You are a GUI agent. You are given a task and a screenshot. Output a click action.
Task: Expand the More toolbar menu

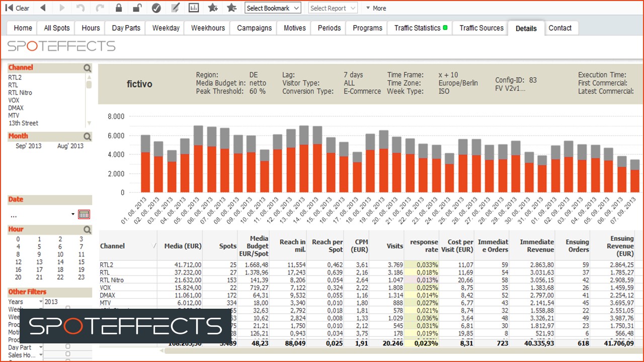click(x=376, y=8)
